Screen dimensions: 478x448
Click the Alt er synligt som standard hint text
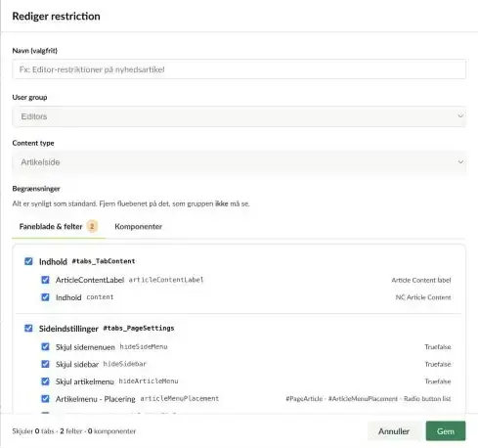tap(131, 203)
